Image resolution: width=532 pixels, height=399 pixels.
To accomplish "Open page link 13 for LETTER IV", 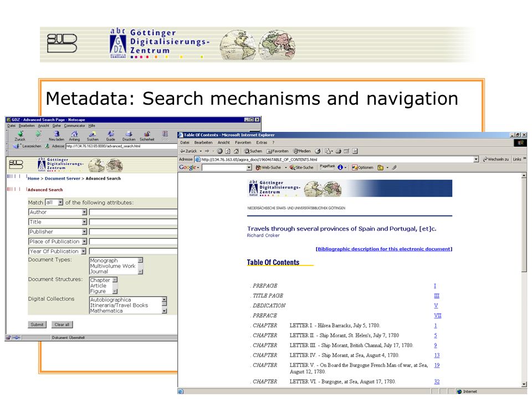I will coord(437,355).
